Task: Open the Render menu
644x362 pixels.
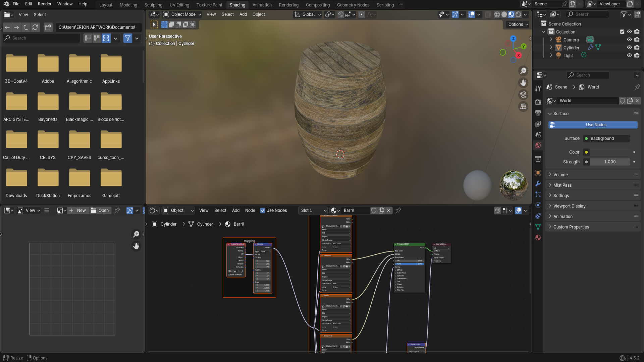Action: 45,4
